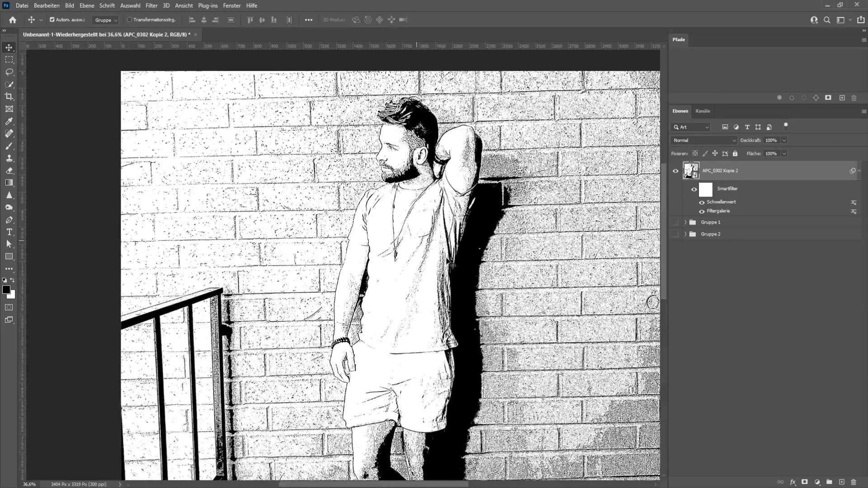The width and height of the screenshot is (868, 488).
Task: Expand the Gruppe 1 group layer
Action: click(x=684, y=222)
